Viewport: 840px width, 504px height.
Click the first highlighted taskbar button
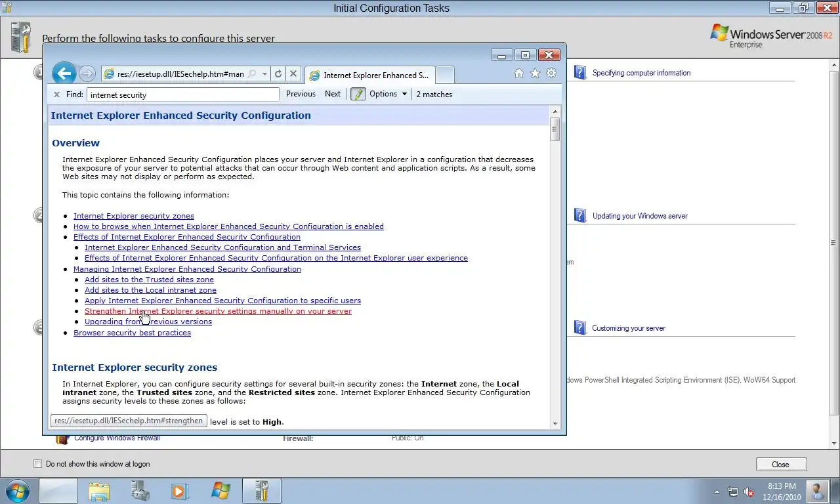(58, 491)
